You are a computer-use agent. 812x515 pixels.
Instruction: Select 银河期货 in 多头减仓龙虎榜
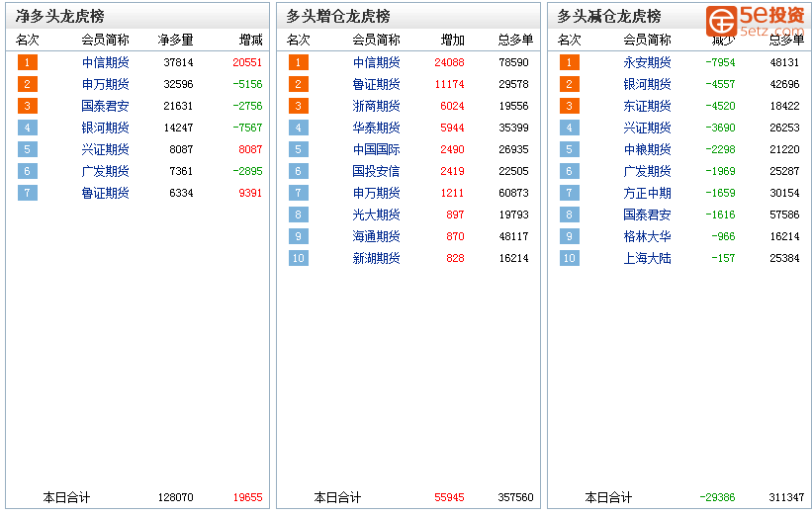pyautogui.click(x=647, y=84)
